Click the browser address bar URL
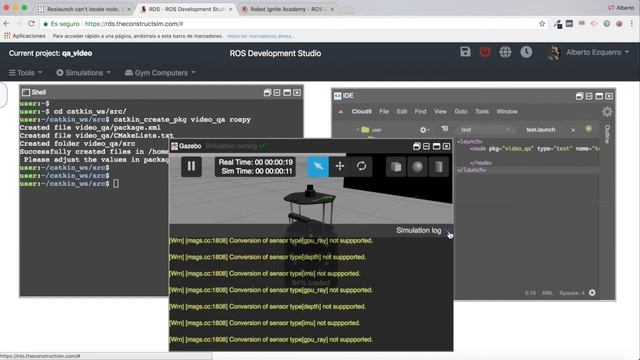The width and height of the screenshot is (640, 360). click(134, 24)
